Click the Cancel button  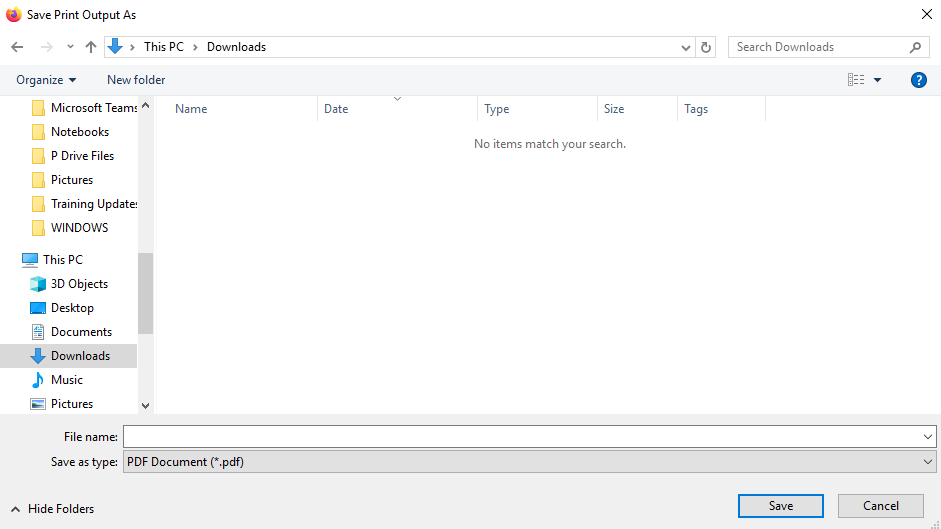880,506
